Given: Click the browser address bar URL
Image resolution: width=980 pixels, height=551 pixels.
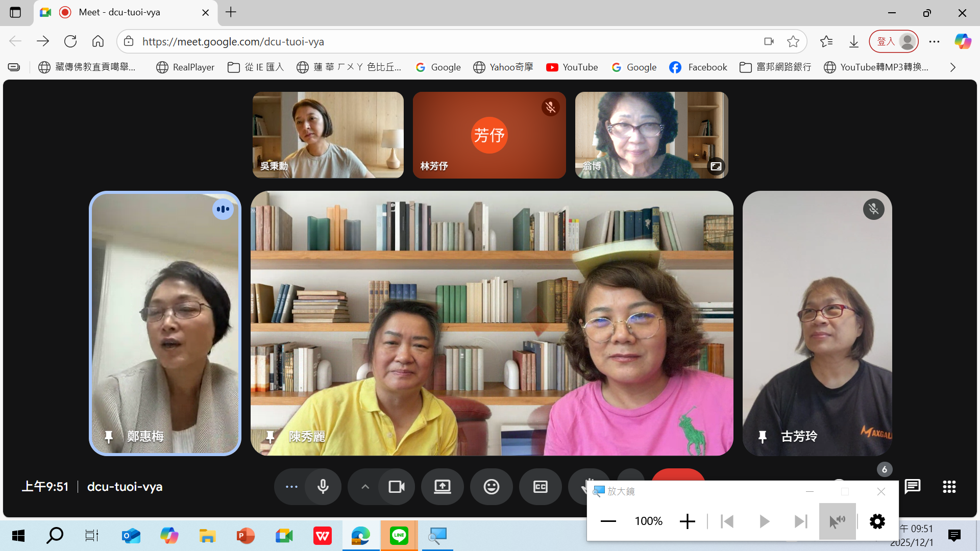Looking at the screenshot, I should [233, 42].
